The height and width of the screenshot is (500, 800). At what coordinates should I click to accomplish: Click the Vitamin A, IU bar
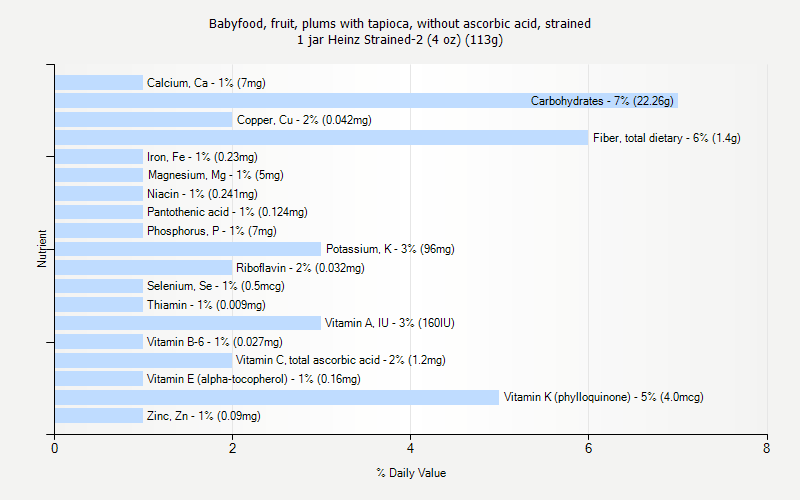coord(188,323)
